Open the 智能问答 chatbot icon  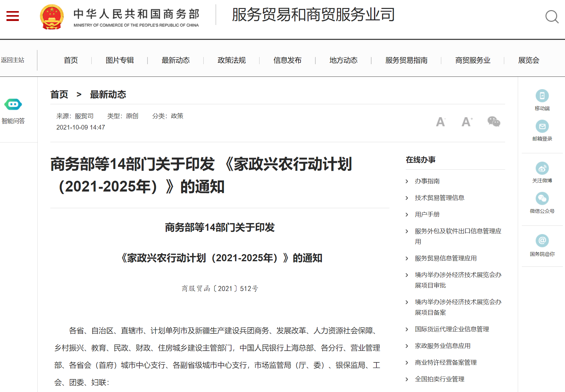(13, 105)
